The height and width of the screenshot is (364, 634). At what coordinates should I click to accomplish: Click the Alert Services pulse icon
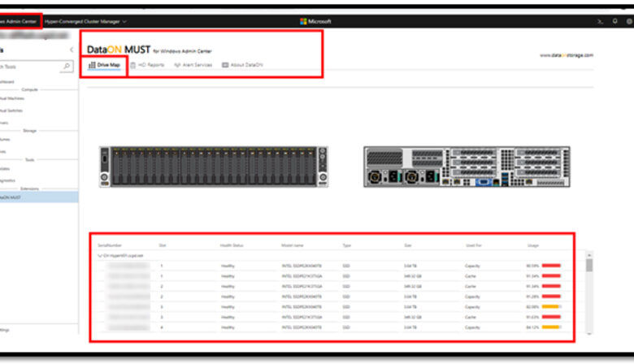[177, 65]
